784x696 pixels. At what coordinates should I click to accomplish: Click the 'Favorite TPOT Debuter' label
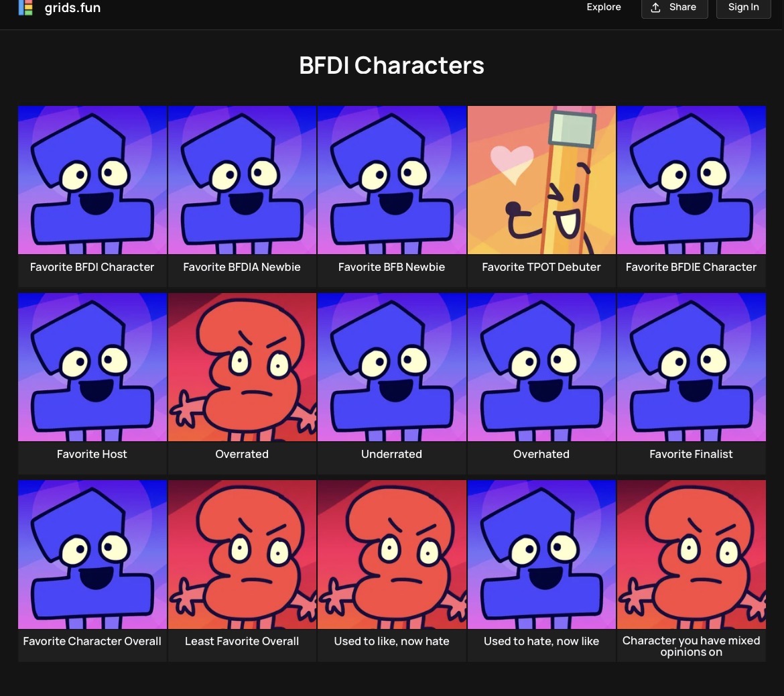541,267
